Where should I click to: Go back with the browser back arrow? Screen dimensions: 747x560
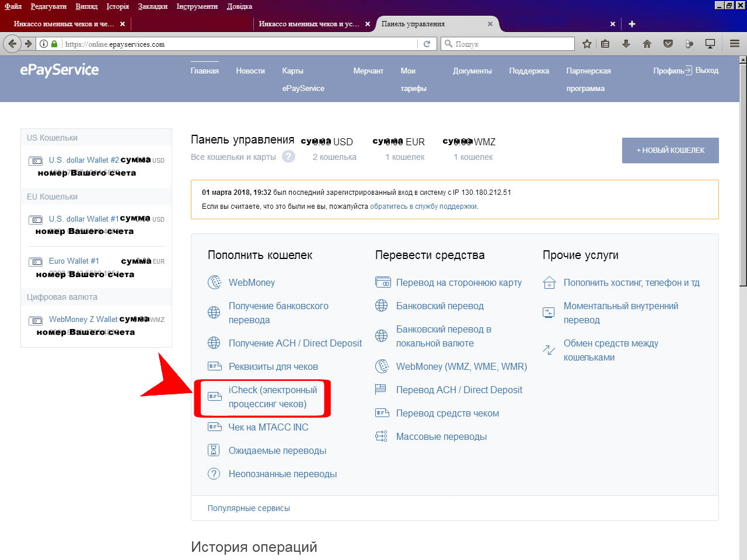click(x=13, y=44)
